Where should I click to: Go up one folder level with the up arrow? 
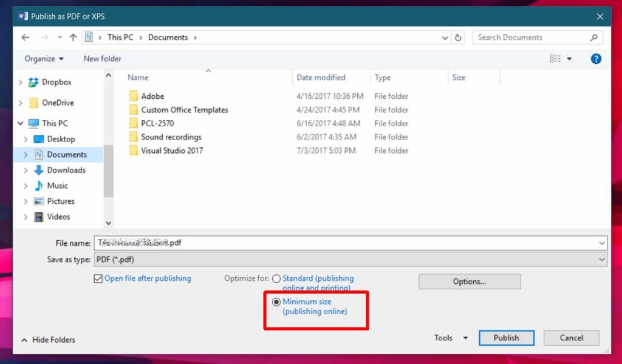(73, 37)
